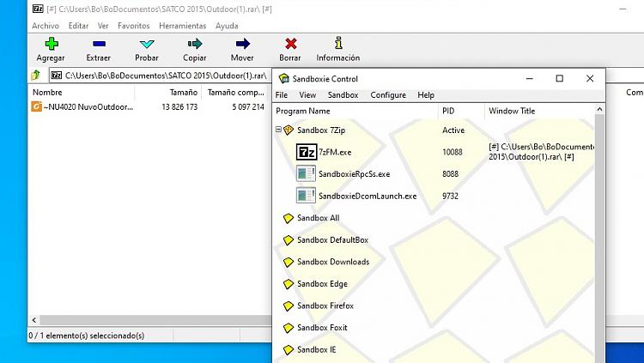The height and width of the screenshot is (363, 644).
Task: Select the Sandbox DefaultBox label
Action: 332,239
